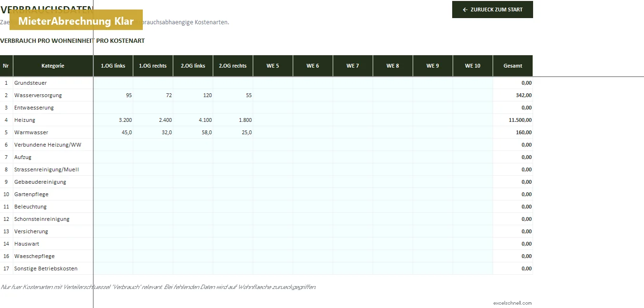The image size is (644, 308).
Task: Click the Schornsteinreinigung category label
Action: point(42,219)
